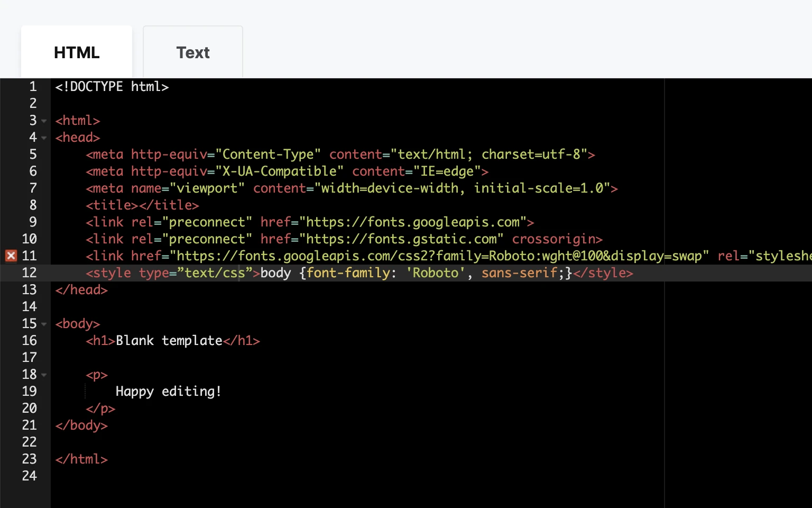This screenshot has height=508, width=812.
Task: Click the crossorigin attribute on line 10
Action: (557, 239)
